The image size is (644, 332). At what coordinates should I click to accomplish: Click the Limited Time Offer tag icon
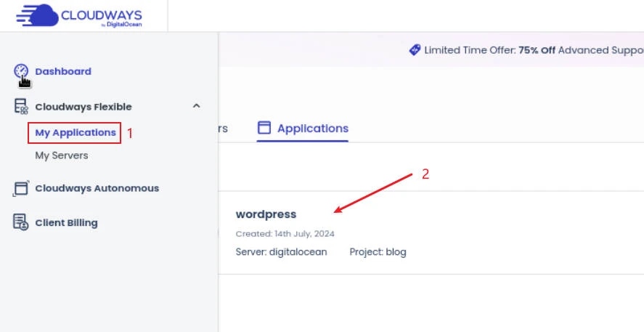click(415, 50)
